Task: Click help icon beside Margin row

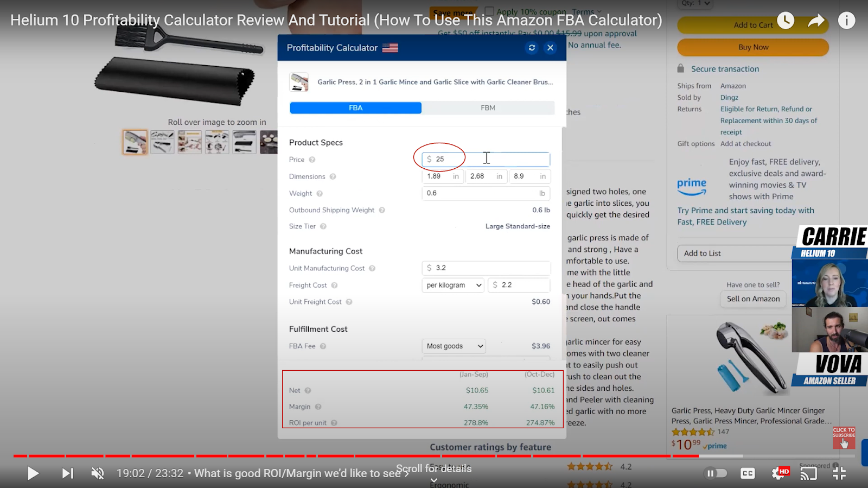Action: (318, 407)
